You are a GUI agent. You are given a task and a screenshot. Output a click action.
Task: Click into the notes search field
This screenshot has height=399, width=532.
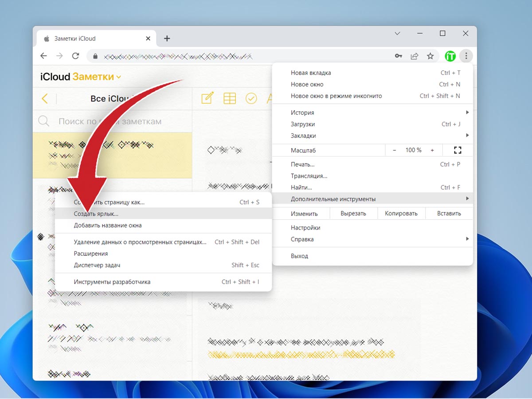coord(113,121)
